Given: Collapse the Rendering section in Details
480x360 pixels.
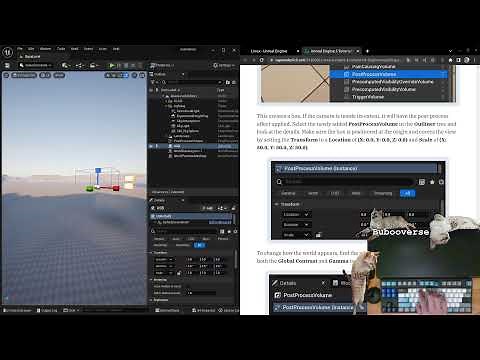Looking at the screenshot, I should pyautogui.click(x=151, y=280).
